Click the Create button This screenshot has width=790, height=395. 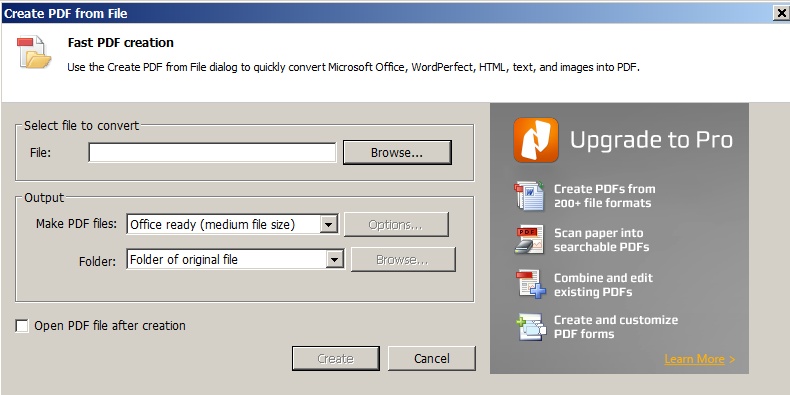336,358
